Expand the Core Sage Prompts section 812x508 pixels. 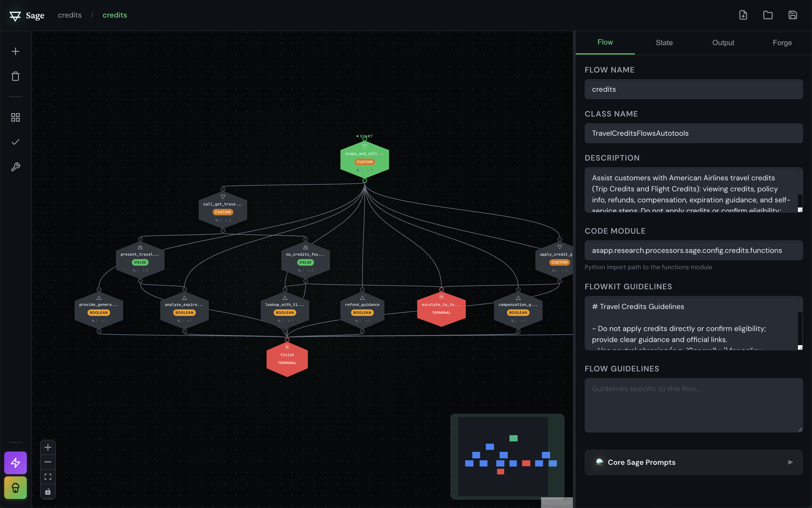(x=694, y=462)
